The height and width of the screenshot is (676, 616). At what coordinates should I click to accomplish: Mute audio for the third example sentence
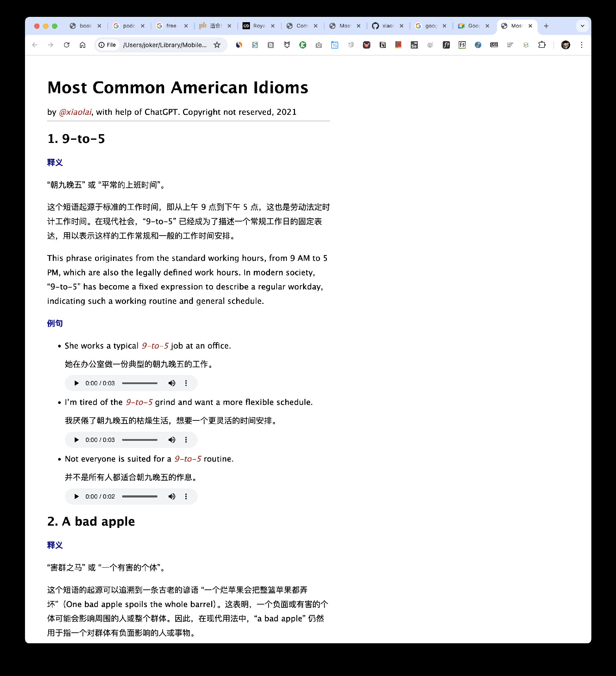point(172,496)
